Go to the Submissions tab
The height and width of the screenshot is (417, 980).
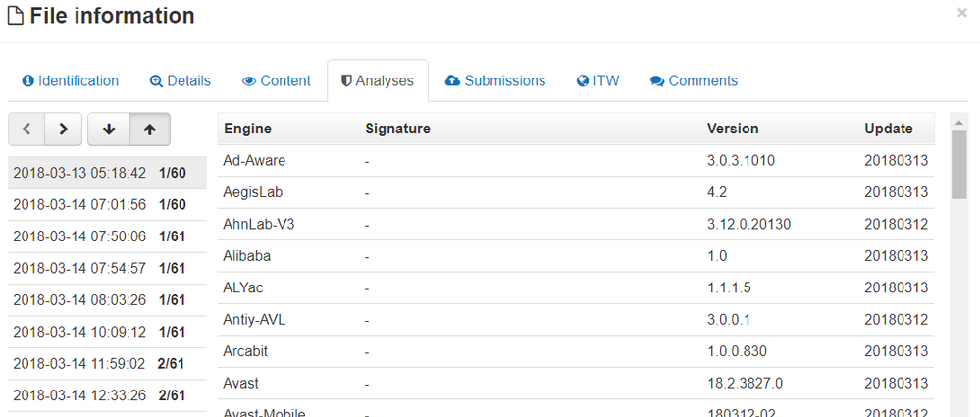pyautogui.click(x=494, y=81)
